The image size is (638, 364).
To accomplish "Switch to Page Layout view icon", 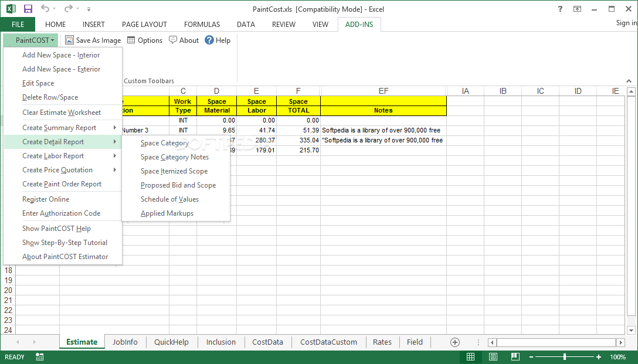I will [x=493, y=357].
